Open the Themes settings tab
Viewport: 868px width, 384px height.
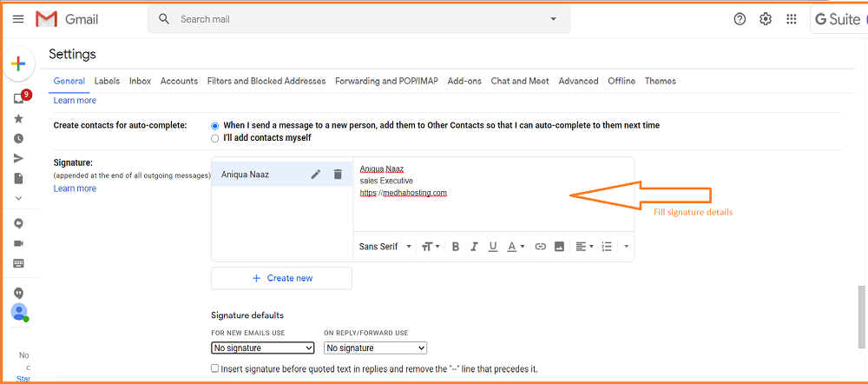pyautogui.click(x=660, y=81)
